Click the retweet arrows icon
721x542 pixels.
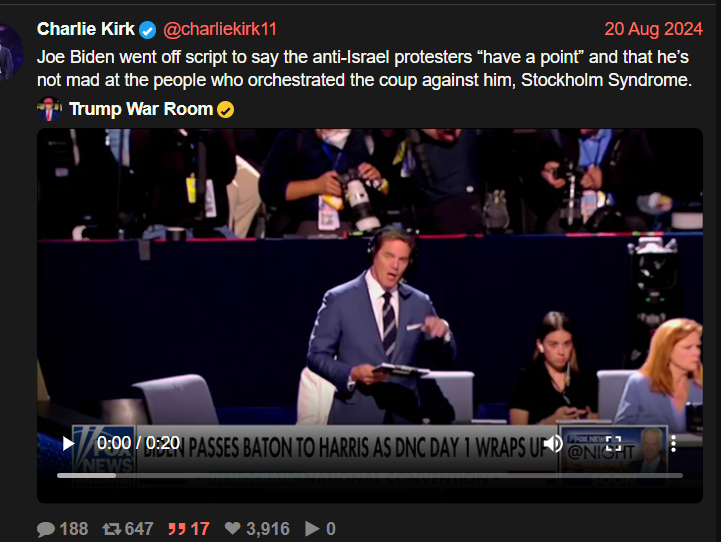112,529
